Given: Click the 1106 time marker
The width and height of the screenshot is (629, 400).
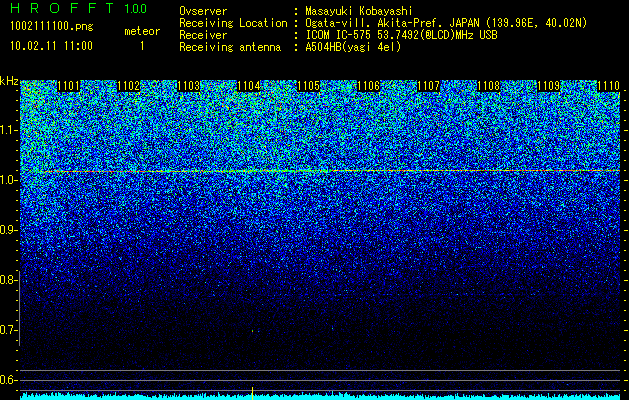Looking at the screenshot, I should (369, 86).
